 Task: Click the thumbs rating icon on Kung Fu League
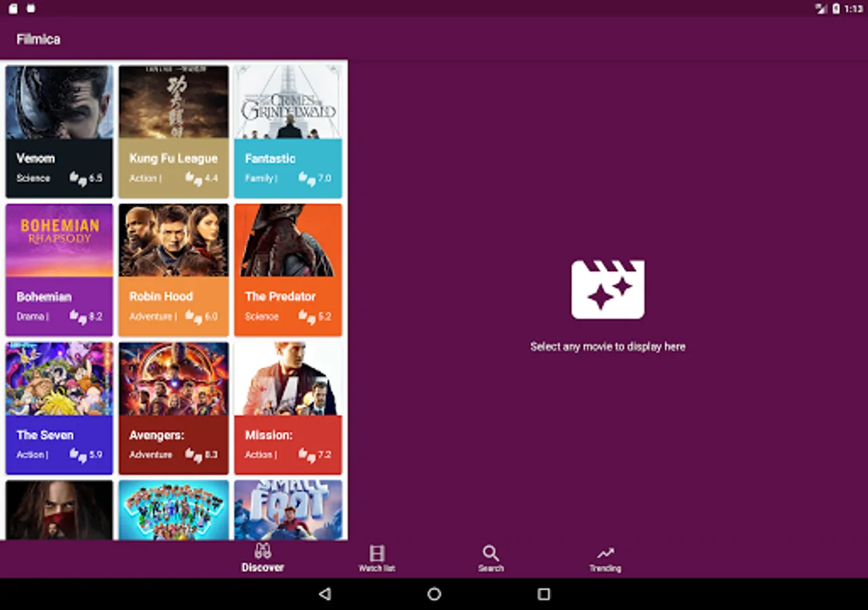[193, 178]
